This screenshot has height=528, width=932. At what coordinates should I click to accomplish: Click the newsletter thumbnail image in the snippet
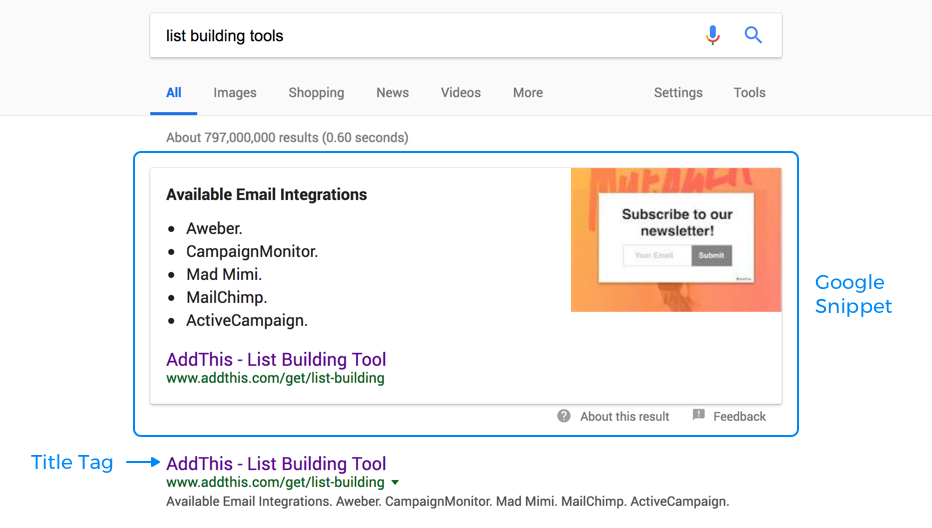pos(676,240)
